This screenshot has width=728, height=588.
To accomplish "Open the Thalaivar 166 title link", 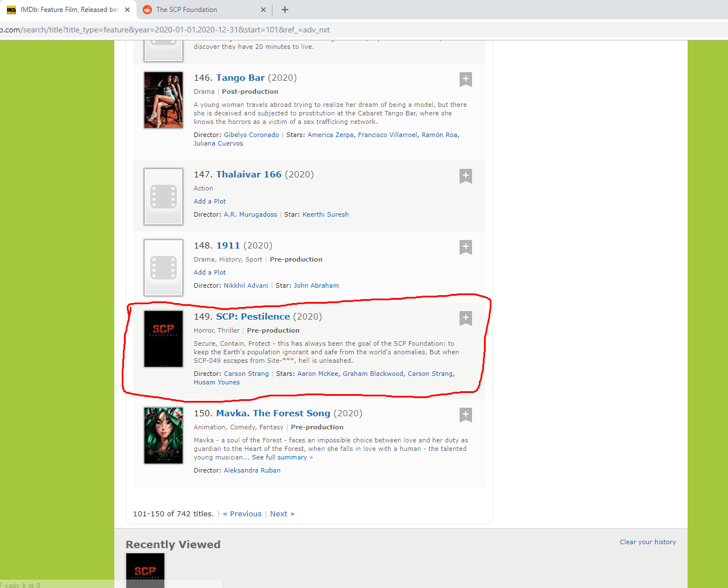I will pos(249,175).
